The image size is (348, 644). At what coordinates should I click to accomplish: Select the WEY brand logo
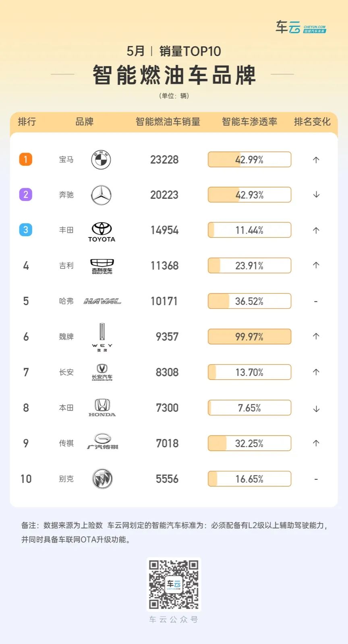pyautogui.click(x=102, y=337)
